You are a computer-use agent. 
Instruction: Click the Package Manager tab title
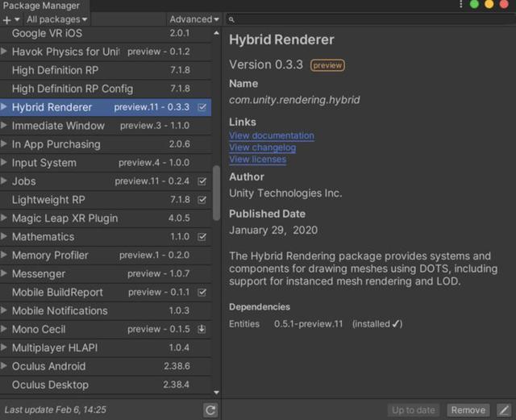(41, 6)
